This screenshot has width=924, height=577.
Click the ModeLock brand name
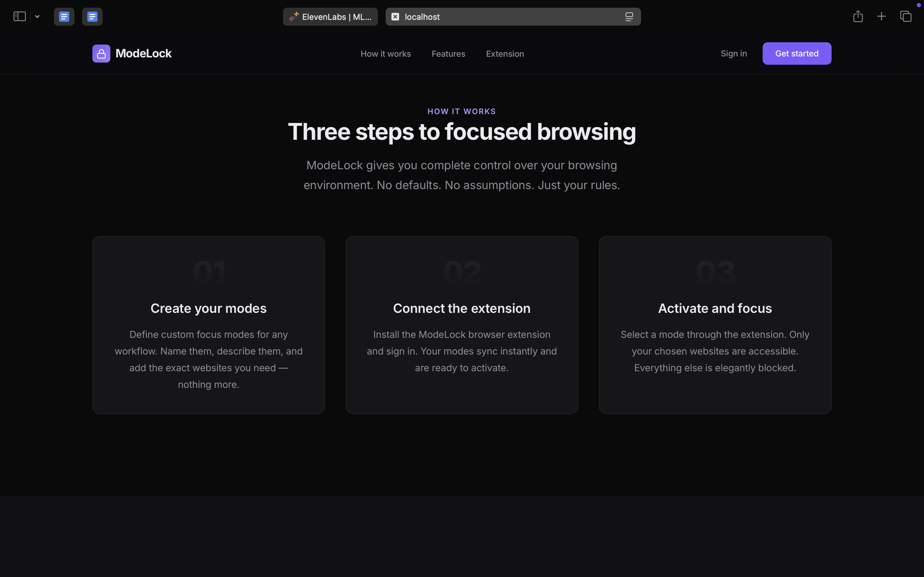[143, 54]
